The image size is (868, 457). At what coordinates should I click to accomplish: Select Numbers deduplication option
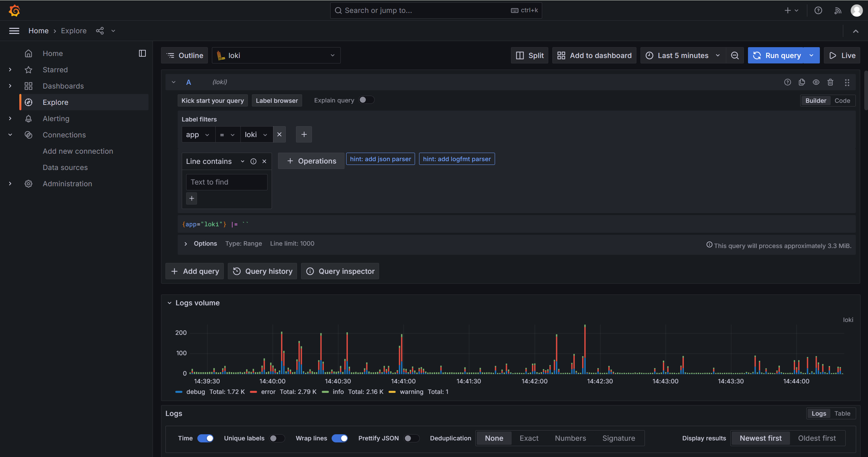tap(570, 438)
